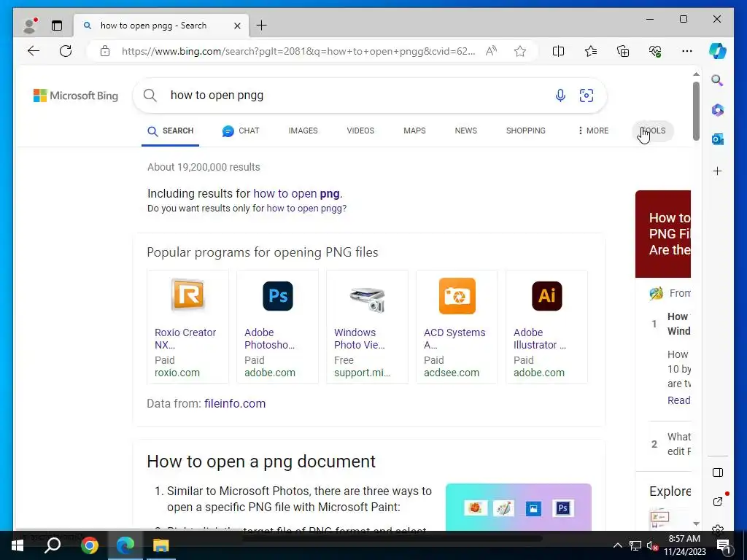Show hidden system tray icons
The width and height of the screenshot is (747, 560).
pos(617,545)
